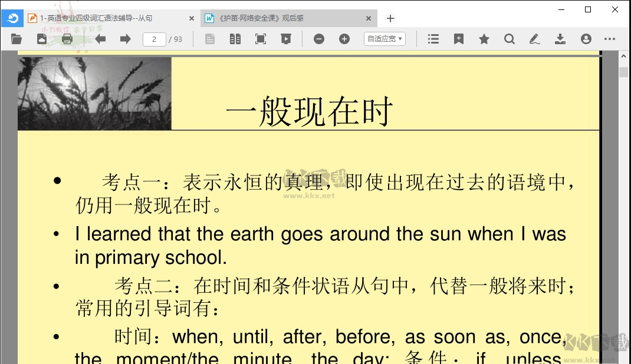631x364 pixels.
Task: Open a new tab with the plus button
Action: click(x=390, y=18)
